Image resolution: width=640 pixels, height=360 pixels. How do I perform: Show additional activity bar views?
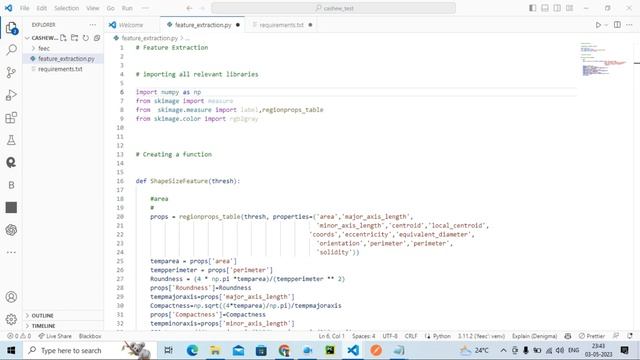pos(11,252)
